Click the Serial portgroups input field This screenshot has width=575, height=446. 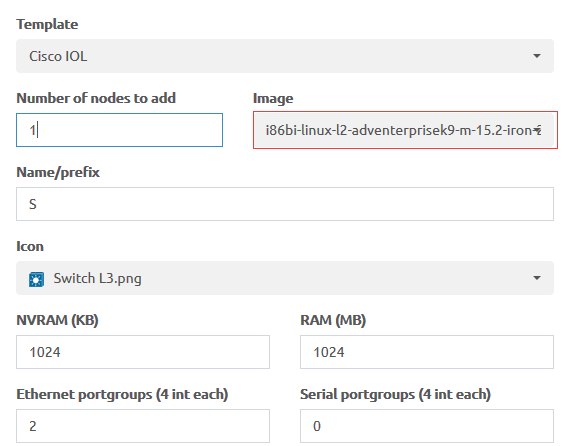427,426
